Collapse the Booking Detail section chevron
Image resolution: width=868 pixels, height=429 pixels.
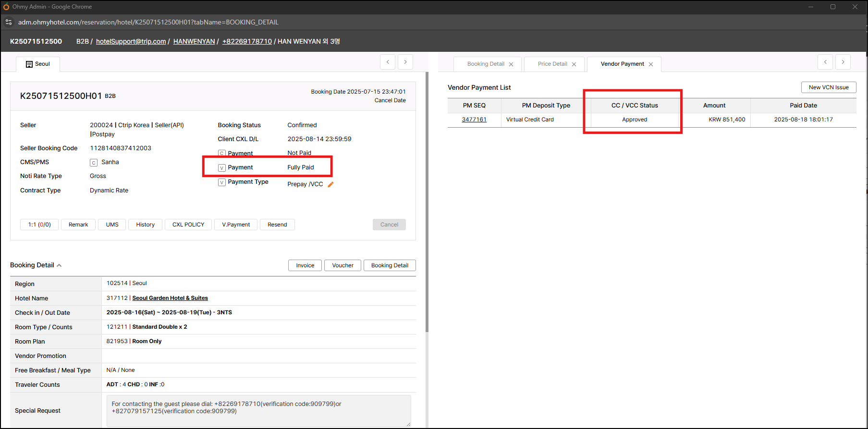(59, 265)
